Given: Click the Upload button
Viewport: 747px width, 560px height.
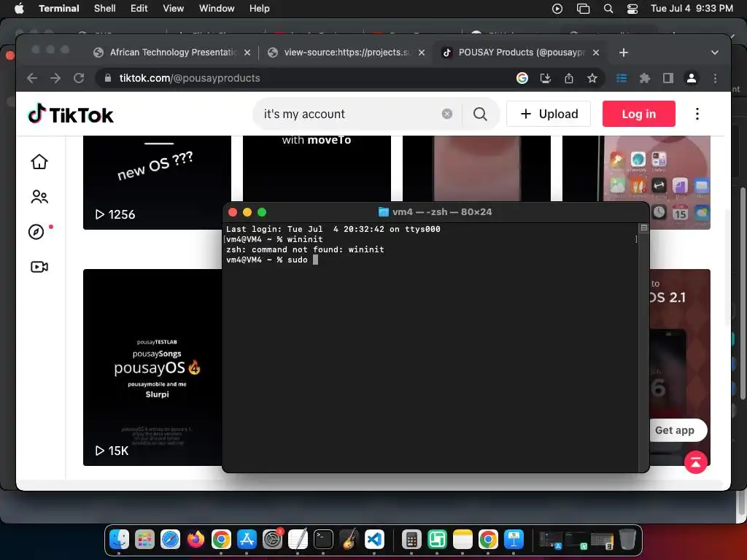Looking at the screenshot, I should pyautogui.click(x=549, y=114).
